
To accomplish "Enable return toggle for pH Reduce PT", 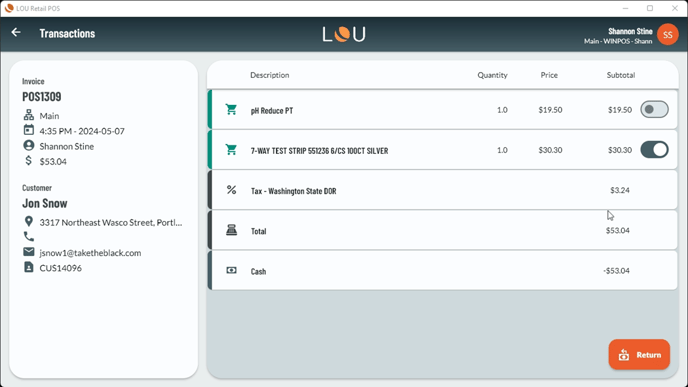I will pos(654,110).
